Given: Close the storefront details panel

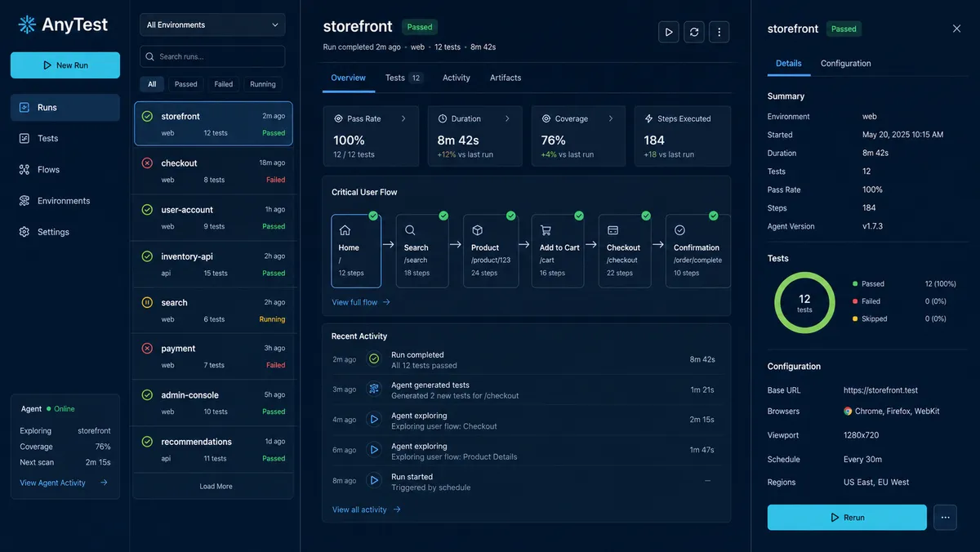Looking at the screenshot, I should pyautogui.click(x=957, y=29).
